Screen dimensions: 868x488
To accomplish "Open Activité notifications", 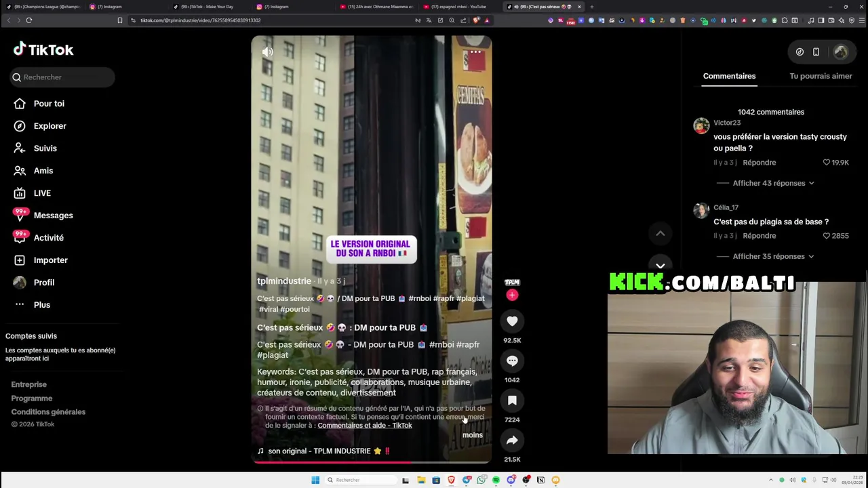I will (x=39, y=238).
